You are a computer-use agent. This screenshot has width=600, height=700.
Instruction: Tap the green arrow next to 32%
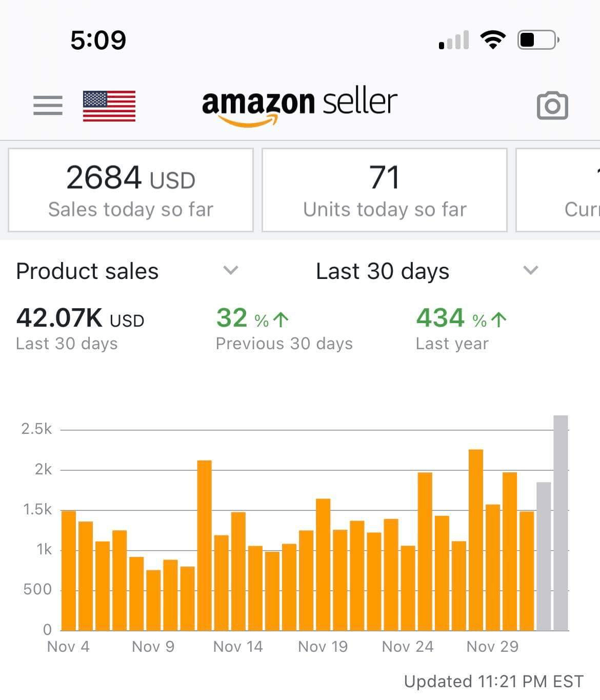[281, 319]
